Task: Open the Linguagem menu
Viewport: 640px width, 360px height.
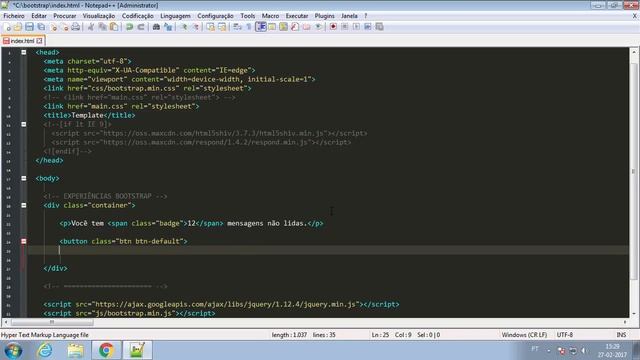Action: click(175, 16)
